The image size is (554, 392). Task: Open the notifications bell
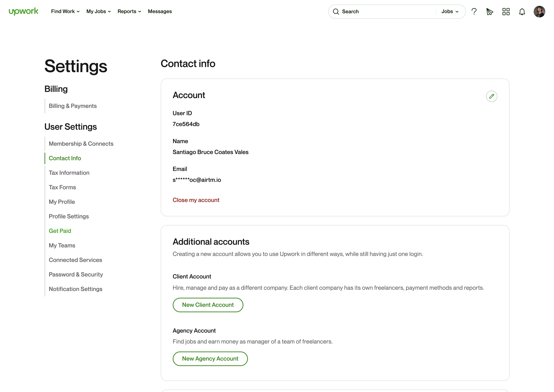pyautogui.click(x=522, y=12)
